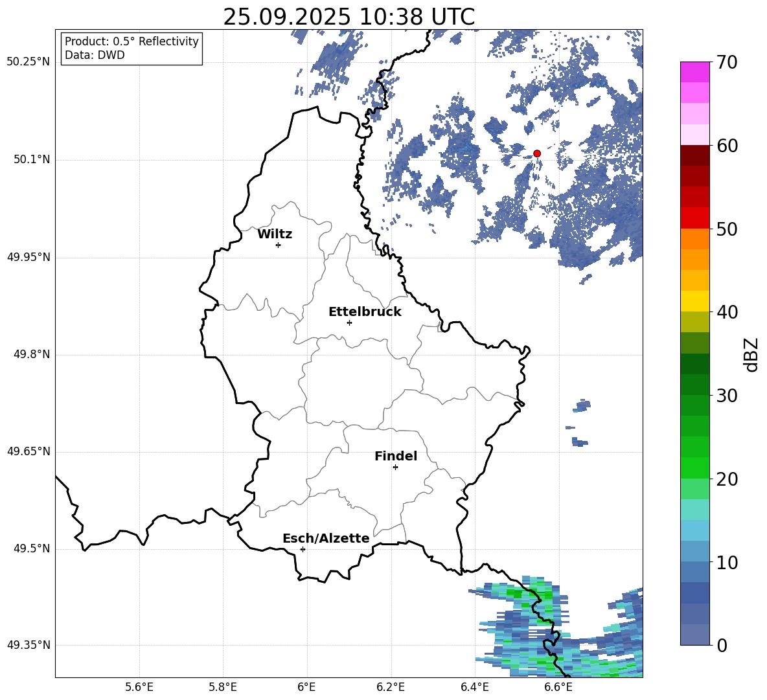Click the green echo cluster in southeast corner

click(556, 627)
